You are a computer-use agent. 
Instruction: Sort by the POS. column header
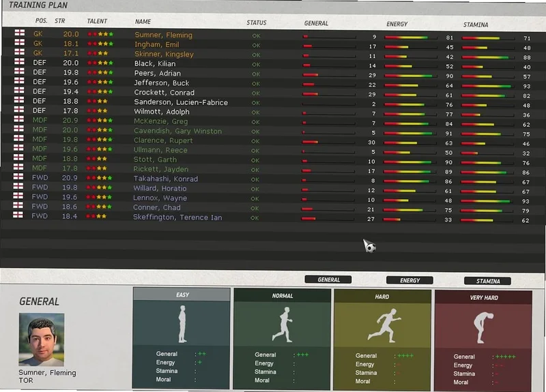click(x=41, y=20)
